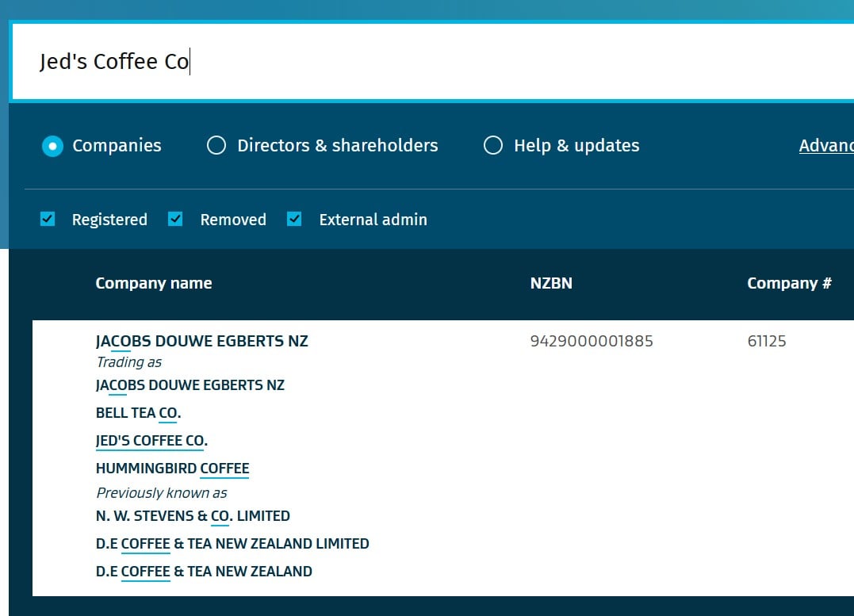Viewport: 854px width, 616px height.
Task: Uncheck the External admin checkbox
Action: pos(294,219)
